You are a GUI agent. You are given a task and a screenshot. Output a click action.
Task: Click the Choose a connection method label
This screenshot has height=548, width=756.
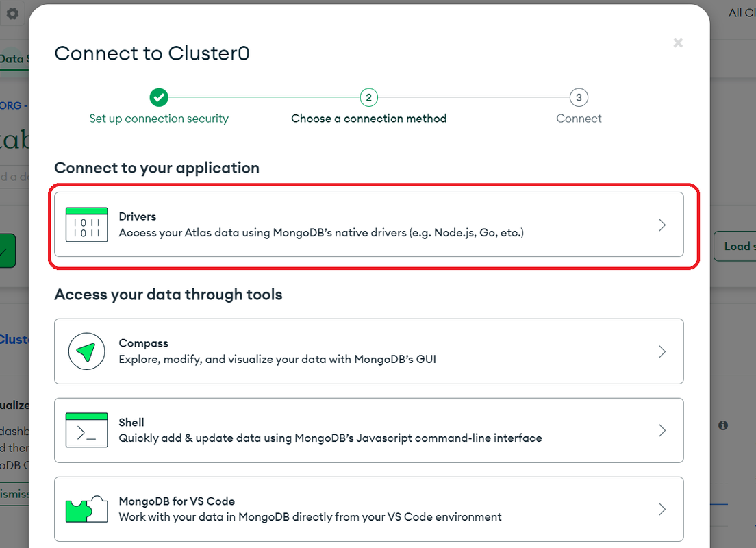369,119
